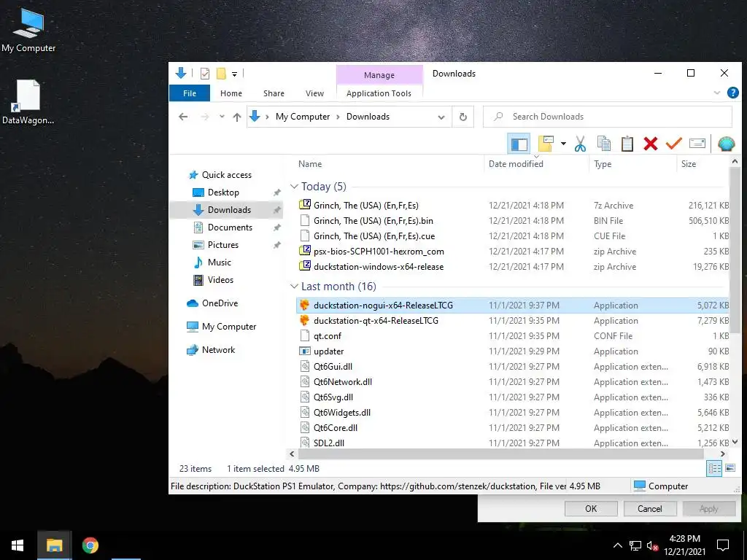
Task: Click the muted volume tray icon
Action: [x=652, y=545]
